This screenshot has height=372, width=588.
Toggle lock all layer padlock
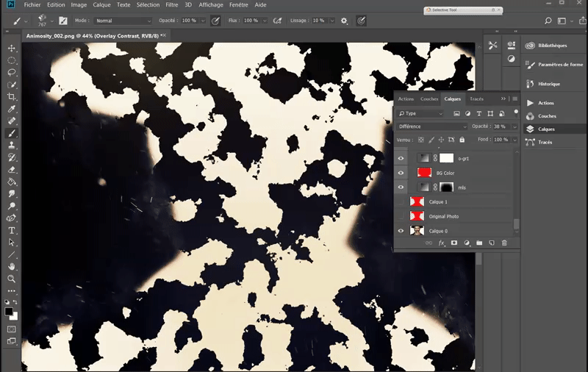pyautogui.click(x=462, y=140)
